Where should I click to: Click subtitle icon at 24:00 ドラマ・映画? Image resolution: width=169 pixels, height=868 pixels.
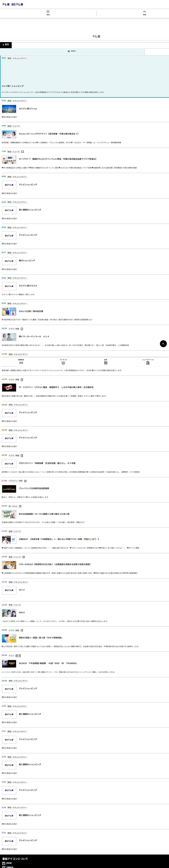click(x=22, y=630)
